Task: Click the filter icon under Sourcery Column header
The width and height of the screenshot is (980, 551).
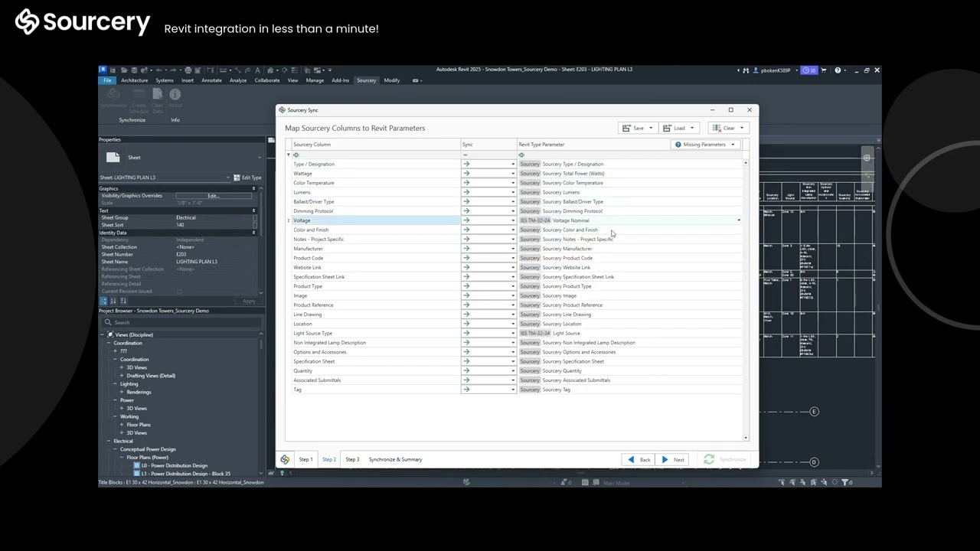Action: click(296, 155)
